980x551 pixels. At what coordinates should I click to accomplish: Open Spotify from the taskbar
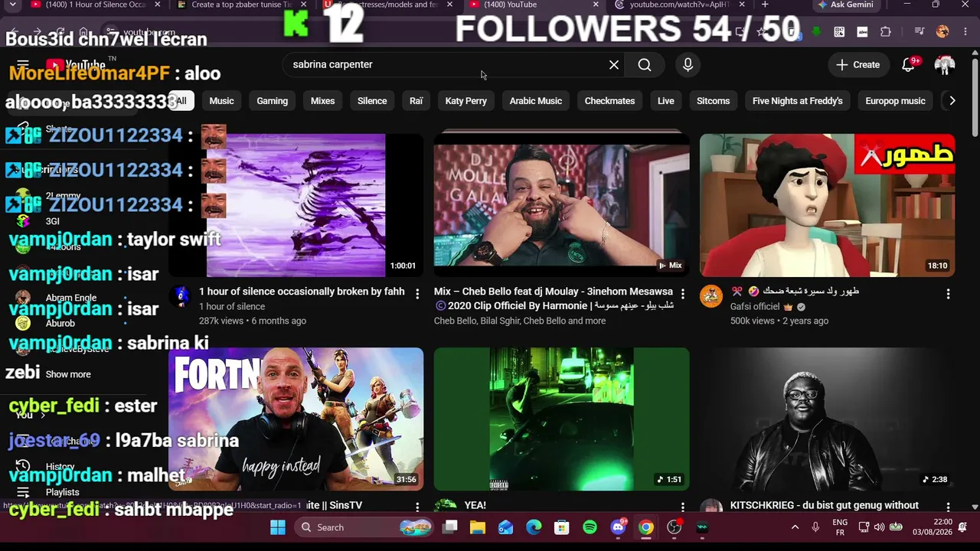590,527
